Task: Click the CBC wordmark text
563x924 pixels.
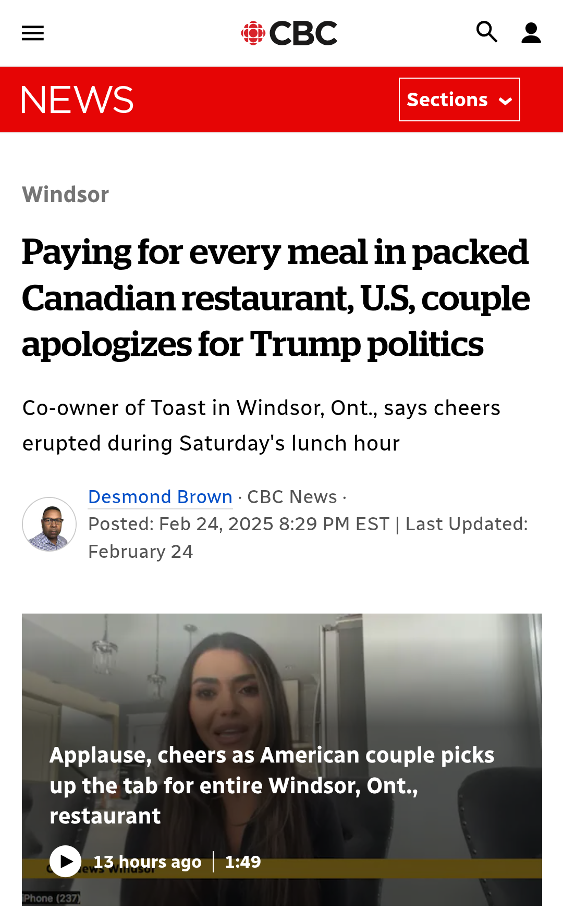Action: (303, 33)
